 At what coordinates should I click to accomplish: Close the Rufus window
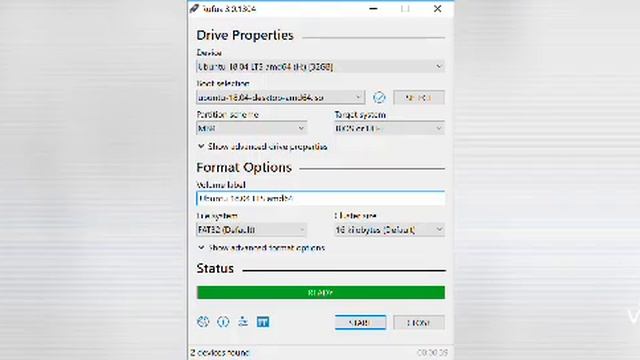point(438,9)
